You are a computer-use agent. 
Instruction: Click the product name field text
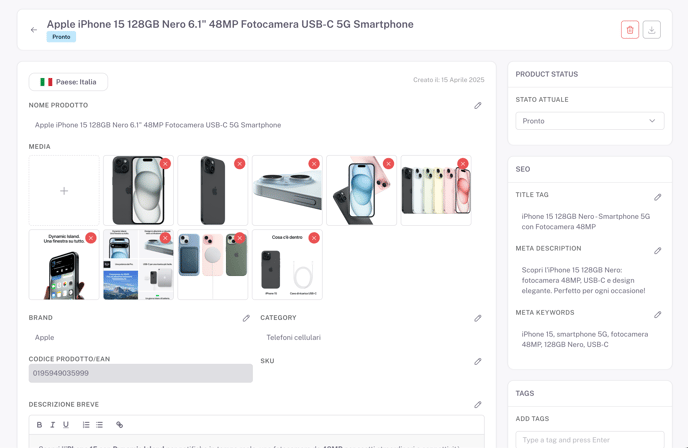click(x=158, y=125)
